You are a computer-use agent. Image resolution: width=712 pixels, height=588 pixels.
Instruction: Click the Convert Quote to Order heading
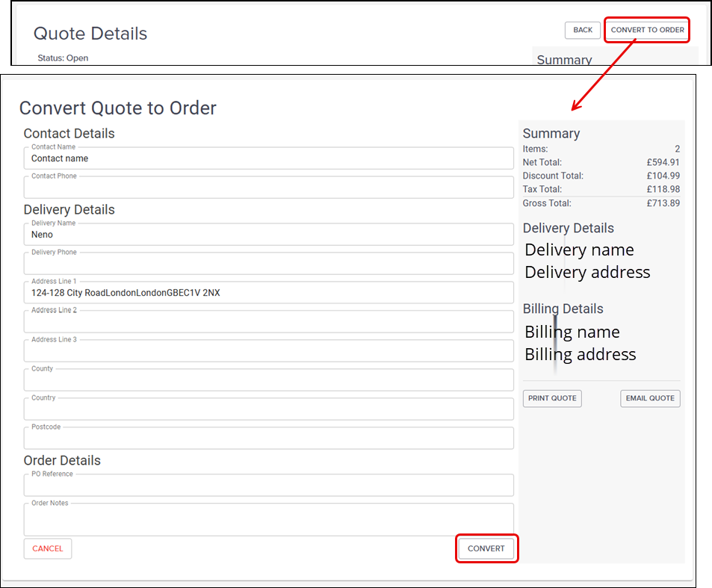[x=117, y=108]
